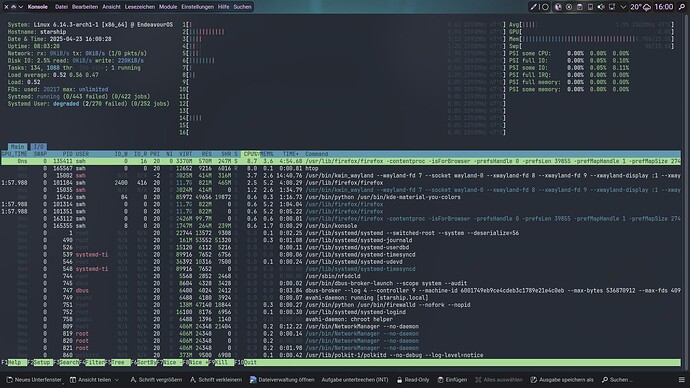Screen dimensions: 690x388
Task: Click Ansicht teilen toolbar button
Action: tap(90, 380)
